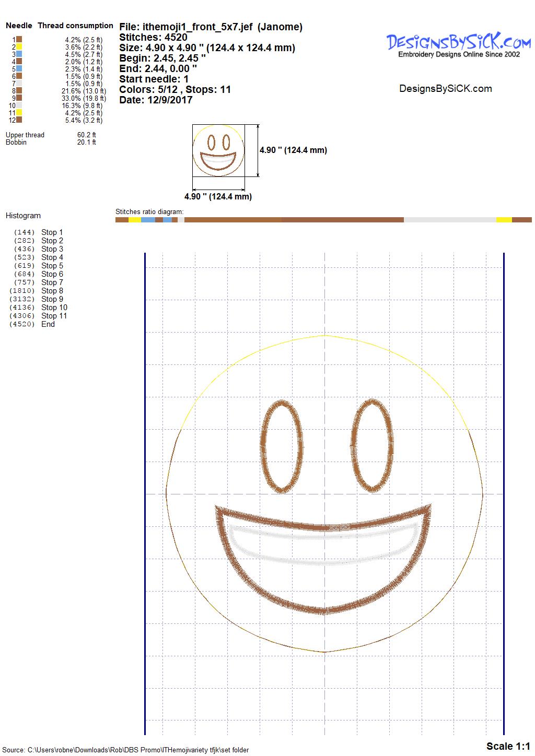Click the light gray segment of the stitches ratio bar
The image size is (535, 756).
[x=449, y=220]
